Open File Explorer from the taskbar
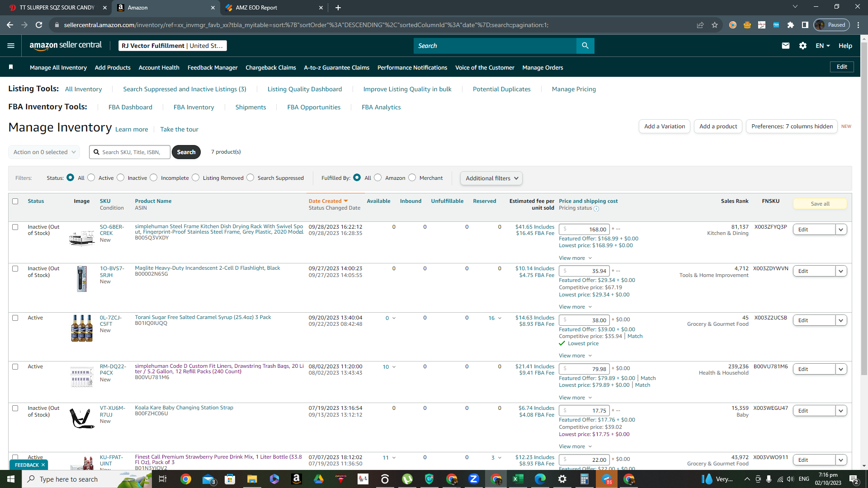This screenshot has height=488, width=868. click(x=252, y=479)
